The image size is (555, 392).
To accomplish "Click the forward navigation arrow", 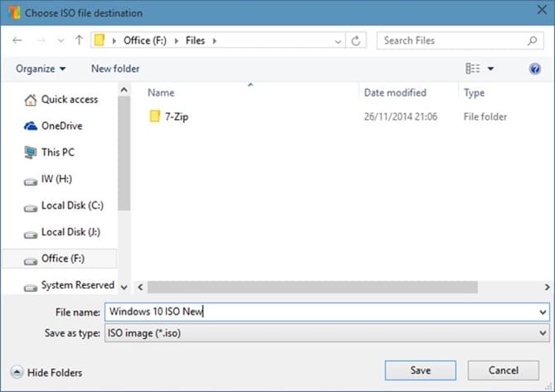I will [x=41, y=41].
